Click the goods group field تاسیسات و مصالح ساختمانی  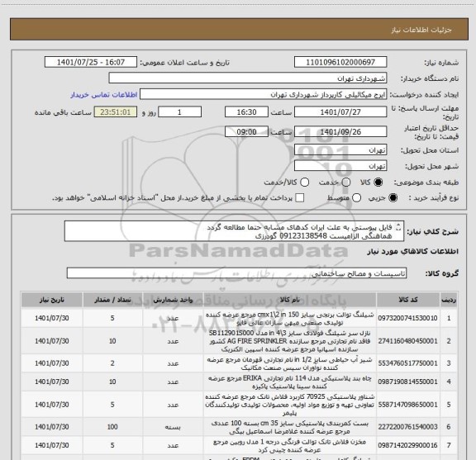click(x=236, y=273)
